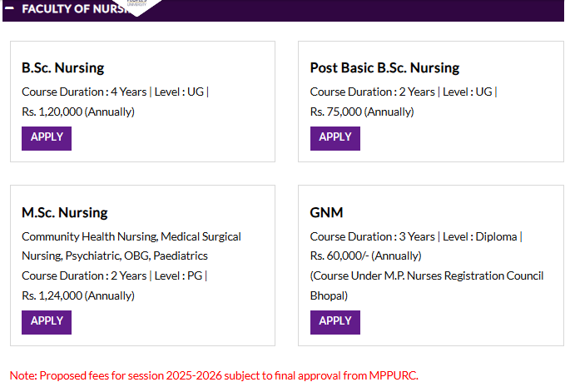Viewport: 565px width, 392px height.
Task: Click the university logo at top
Action: [x=136, y=5]
